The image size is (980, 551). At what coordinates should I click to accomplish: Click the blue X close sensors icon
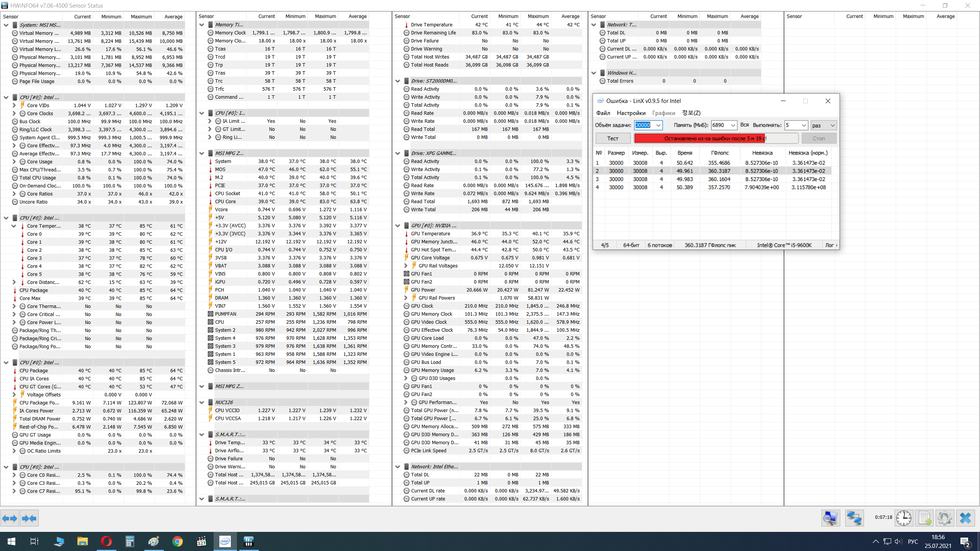965,518
